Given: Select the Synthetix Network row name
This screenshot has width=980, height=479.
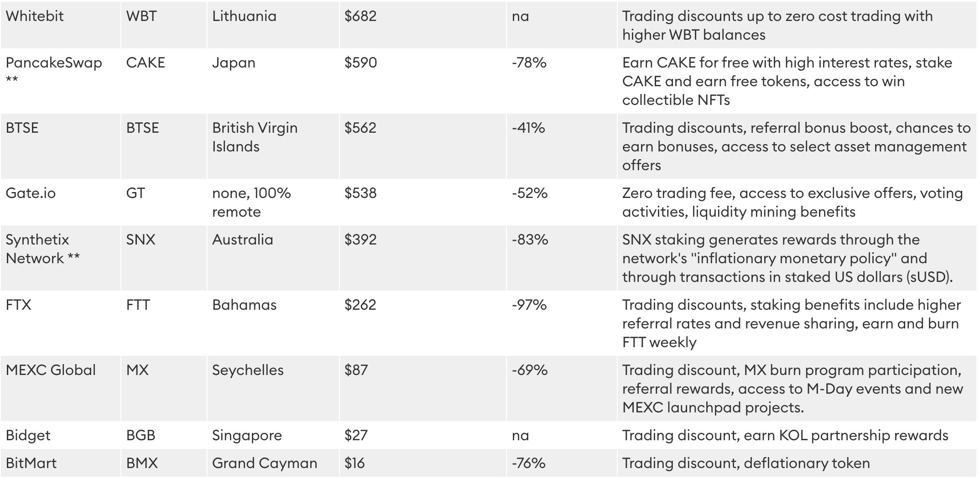Looking at the screenshot, I should click(x=42, y=249).
